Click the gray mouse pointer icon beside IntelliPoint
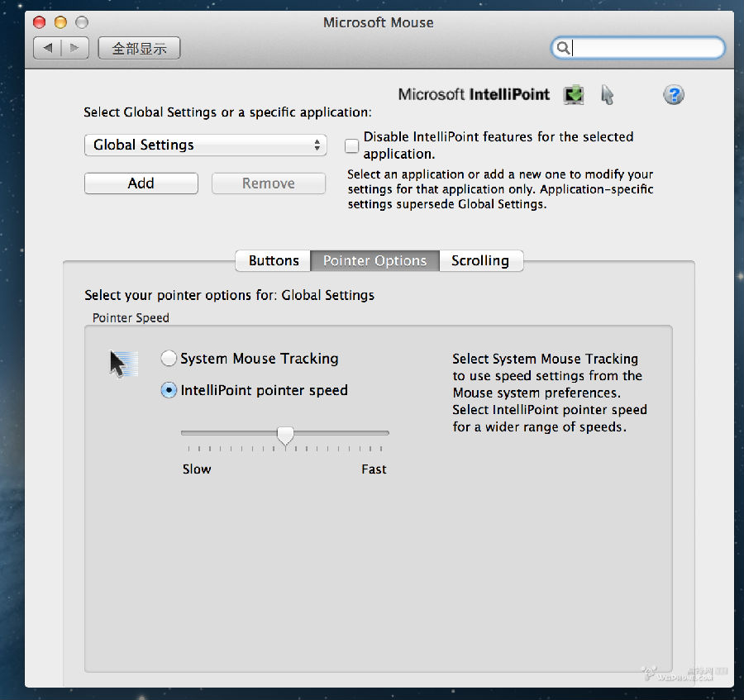 [607, 95]
